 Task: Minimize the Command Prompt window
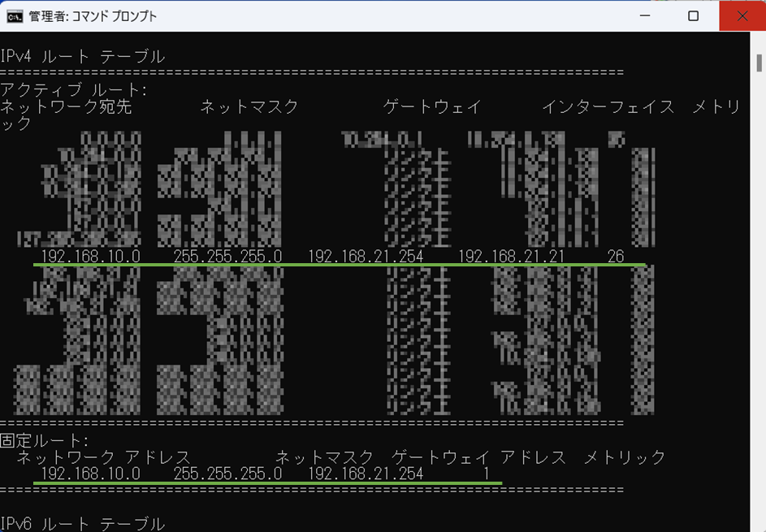tap(645, 15)
